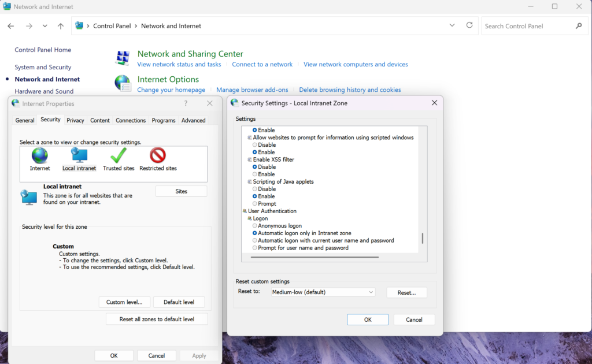Click the Control Panel icon in the address bar
This screenshot has width=592, height=364.
click(79, 25)
